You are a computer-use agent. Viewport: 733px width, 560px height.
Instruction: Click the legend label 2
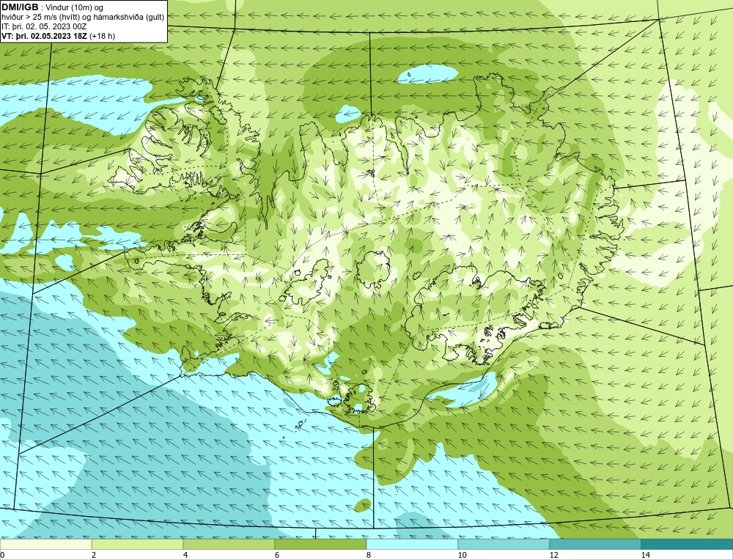94,555
